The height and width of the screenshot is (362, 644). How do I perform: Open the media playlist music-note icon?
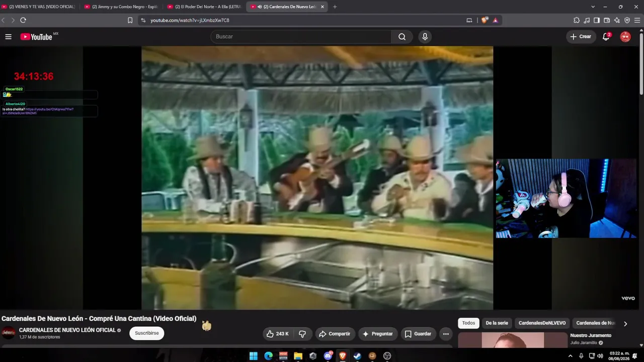tap(587, 20)
